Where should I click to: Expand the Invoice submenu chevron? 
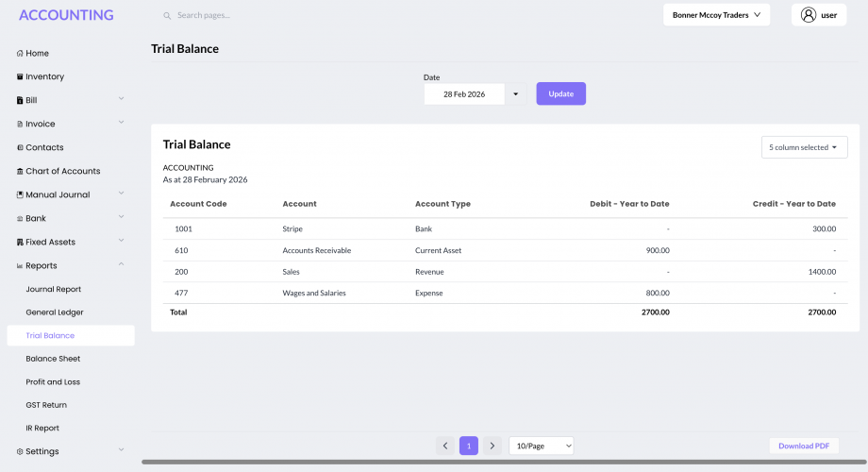click(x=121, y=123)
